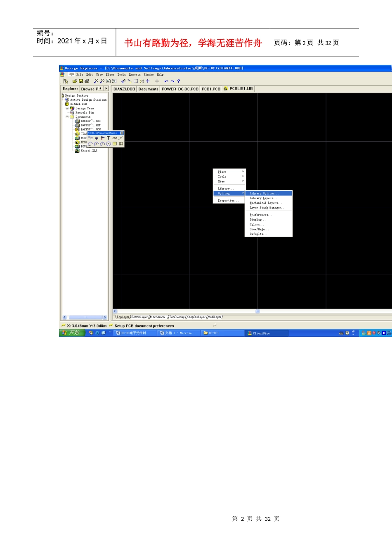Select the Place Pad tool icon
The image size is (392, 555).
(97, 138)
